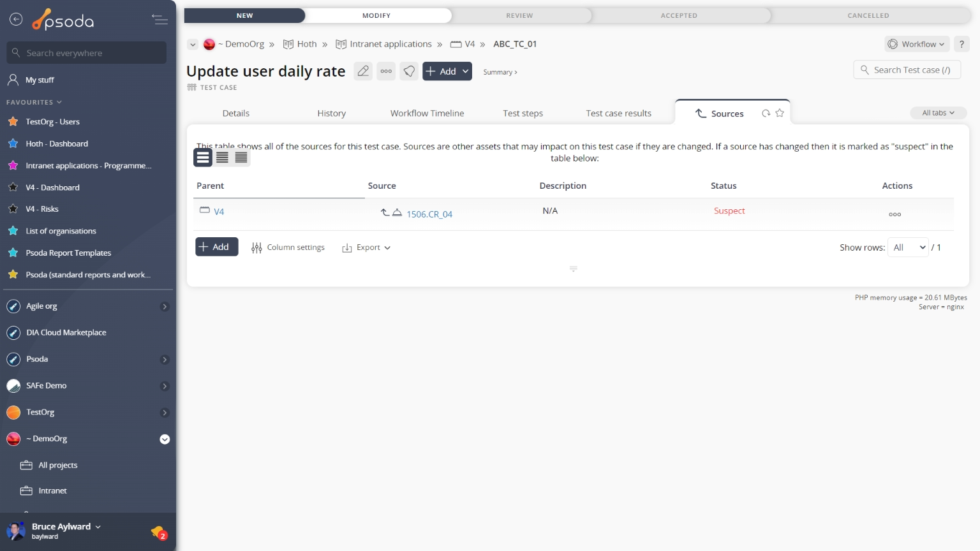This screenshot has height=551, width=980.
Task: Switch to medium row density view
Action: coord(222,158)
